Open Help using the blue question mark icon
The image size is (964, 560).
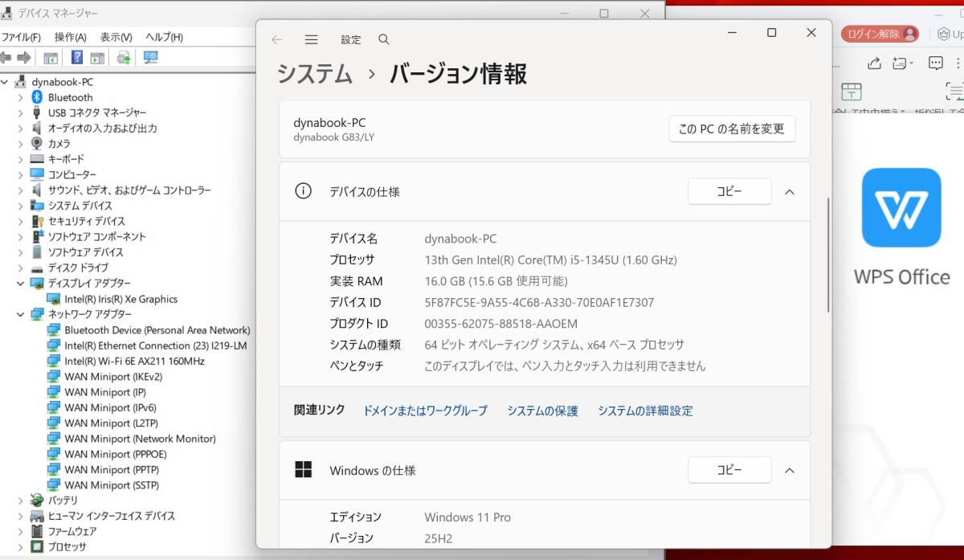(x=76, y=57)
